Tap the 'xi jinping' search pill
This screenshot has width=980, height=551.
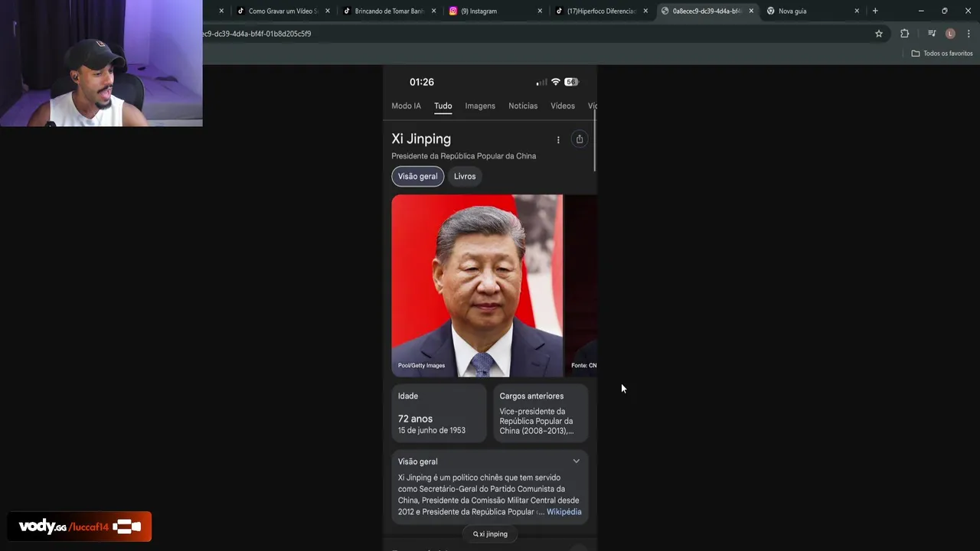tap(490, 534)
